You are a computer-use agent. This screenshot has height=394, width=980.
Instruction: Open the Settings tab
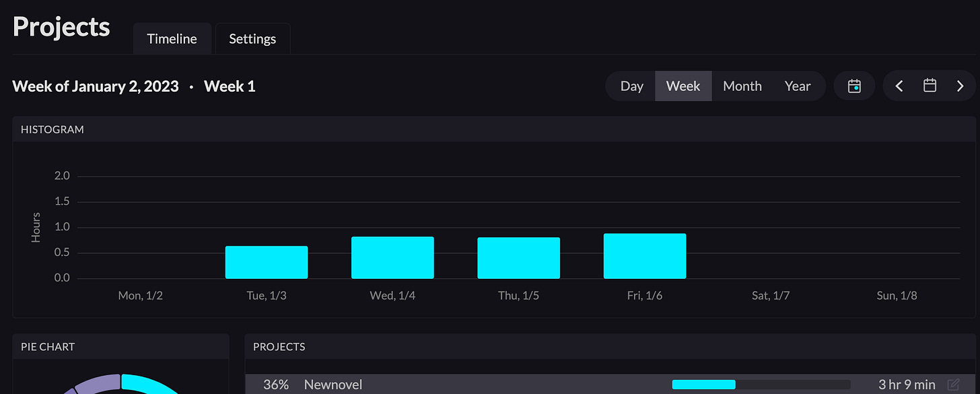252,38
